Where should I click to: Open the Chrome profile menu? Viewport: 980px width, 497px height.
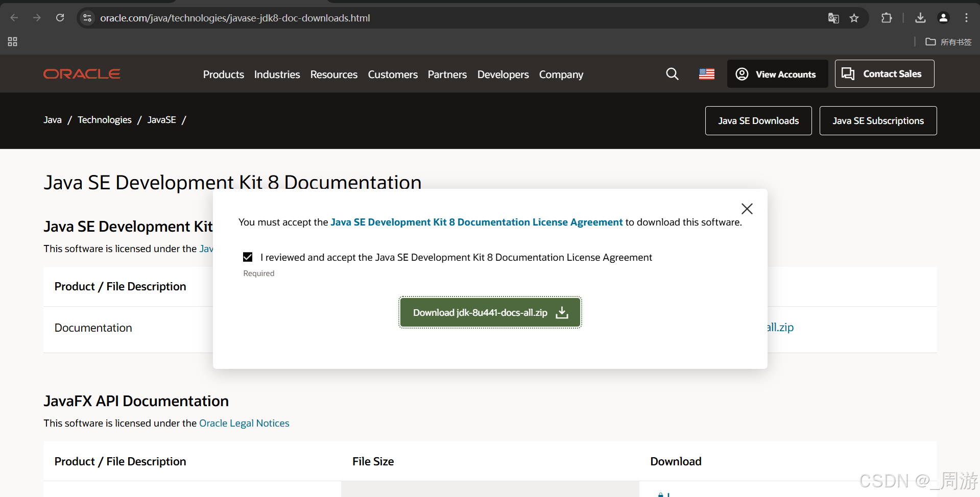tap(943, 18)
